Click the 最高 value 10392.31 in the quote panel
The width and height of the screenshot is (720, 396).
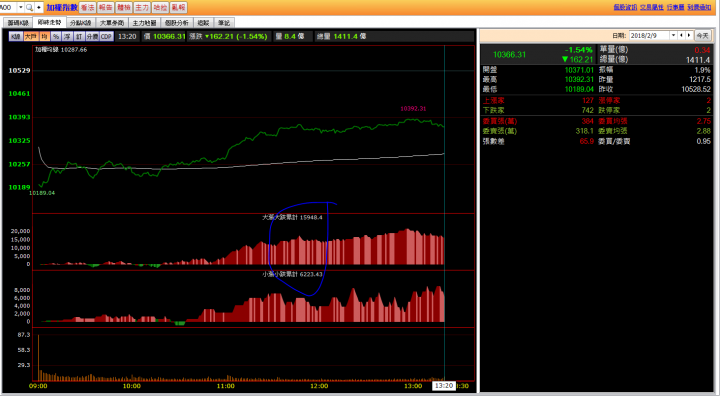[x=579, y=79]
